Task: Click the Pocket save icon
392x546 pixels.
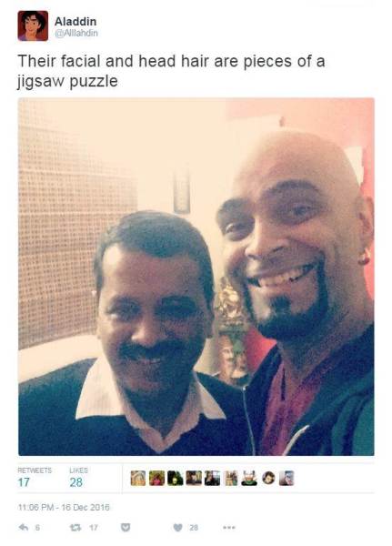Action: coord(126,528)
